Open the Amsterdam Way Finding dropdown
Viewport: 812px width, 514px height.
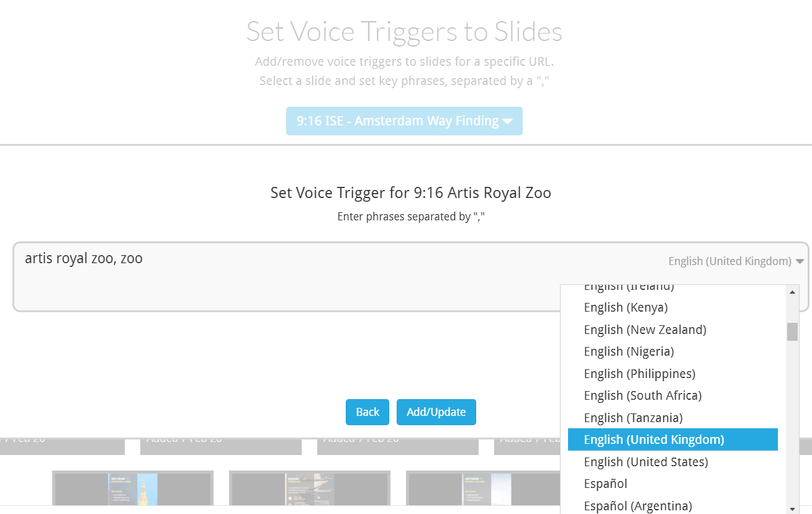404,121
